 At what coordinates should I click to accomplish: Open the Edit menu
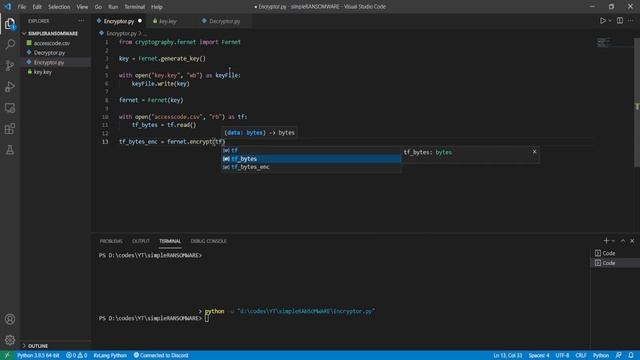(x=37, y=7)
